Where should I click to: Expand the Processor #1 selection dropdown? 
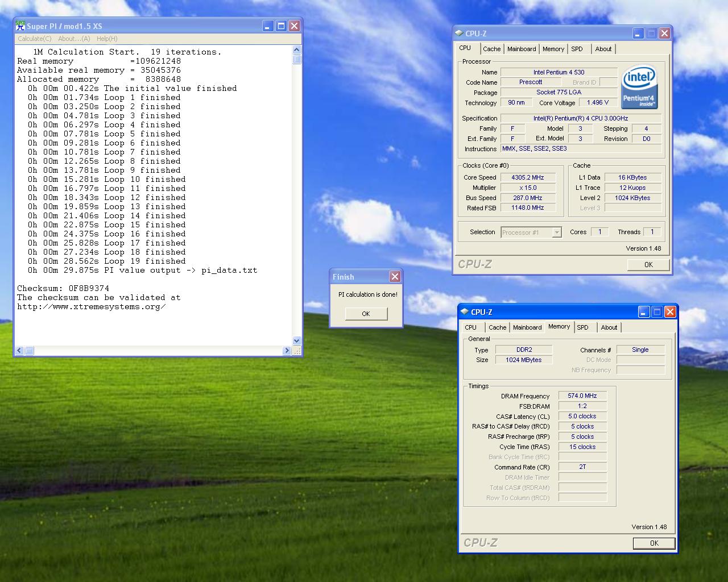click(x=557, y=232)
